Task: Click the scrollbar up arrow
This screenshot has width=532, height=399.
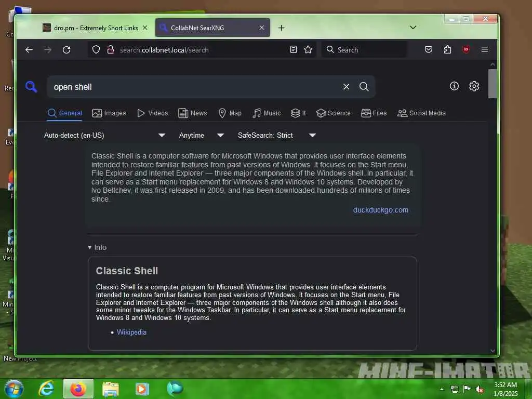Action: pos(493,64)
